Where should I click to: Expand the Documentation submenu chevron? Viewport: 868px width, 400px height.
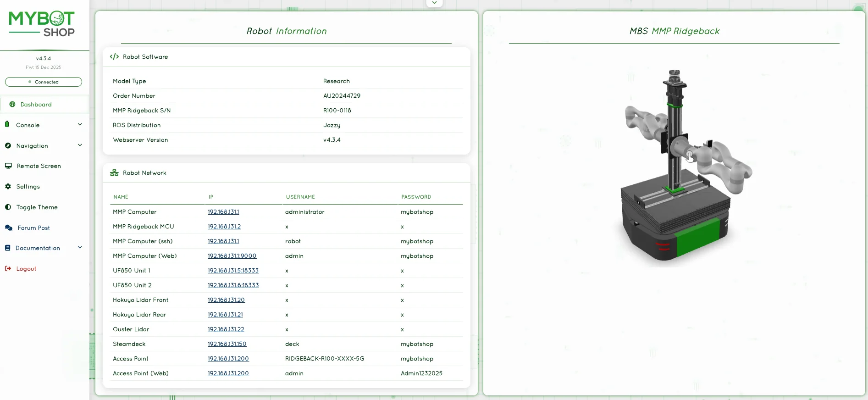click(x=80, y=248)
